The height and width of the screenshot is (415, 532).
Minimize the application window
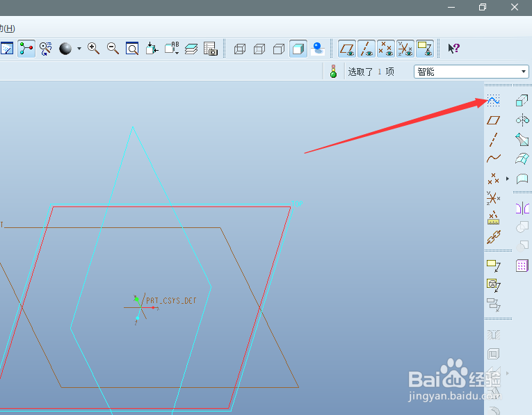(x=451, y=7)
